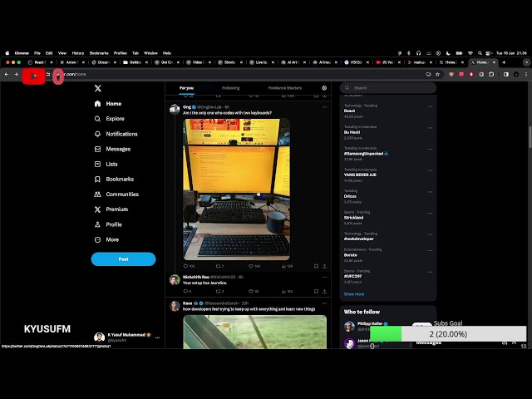
Task: Open Chrome tab search dropdown
Action: pos(526,62)
